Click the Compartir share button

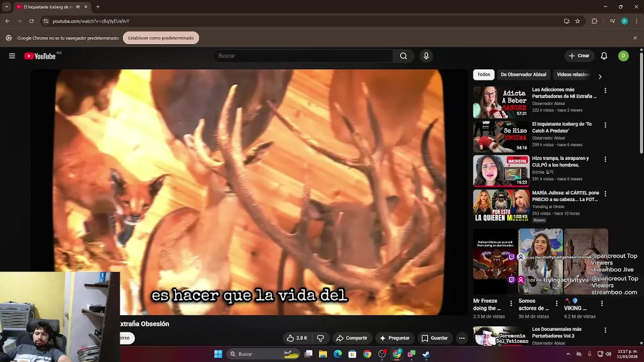click(352, 338)
